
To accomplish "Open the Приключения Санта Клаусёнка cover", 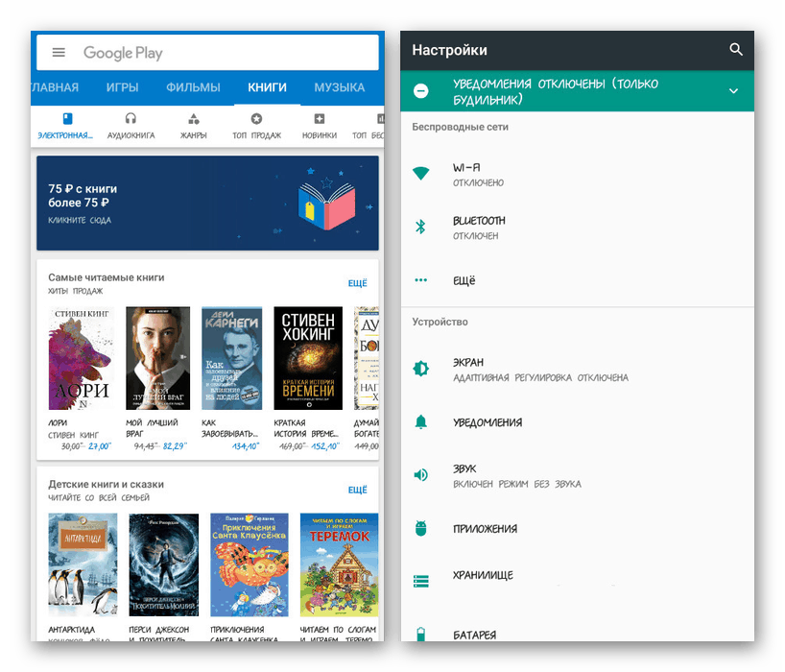I will click(250, 564).
